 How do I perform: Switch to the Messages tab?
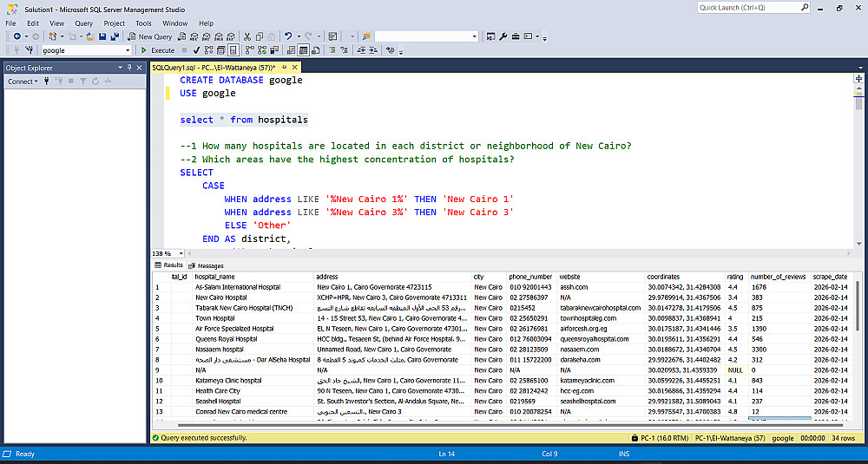pos(207,265)
